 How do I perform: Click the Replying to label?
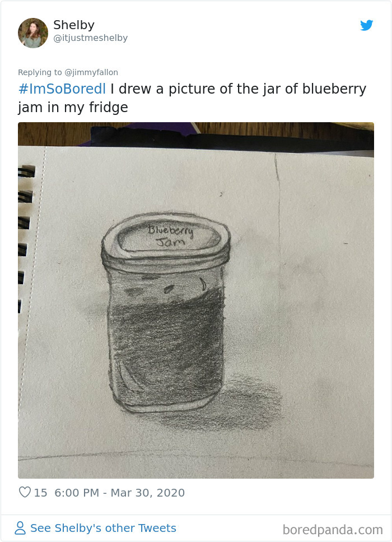coord(40,72)
